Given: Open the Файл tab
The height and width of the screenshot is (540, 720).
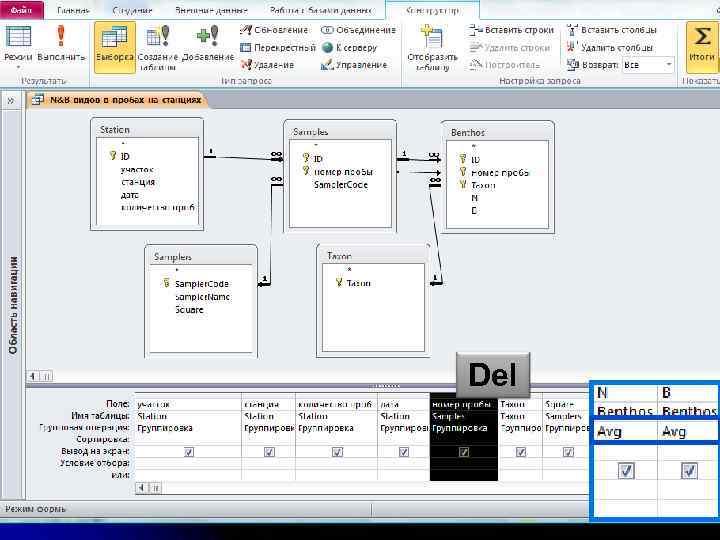Looking at the screenshot, I should point(21,10).
